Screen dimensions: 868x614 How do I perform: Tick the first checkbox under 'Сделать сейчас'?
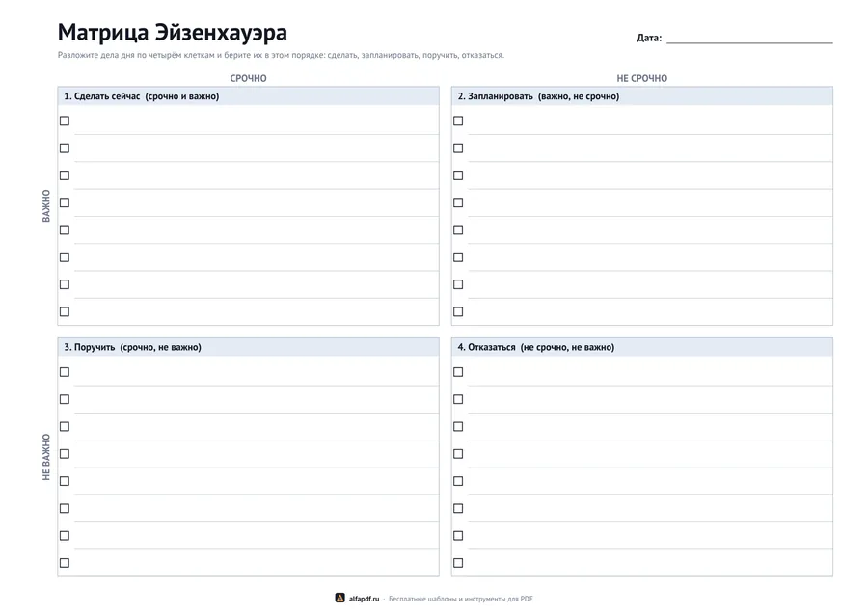point(65,120)
